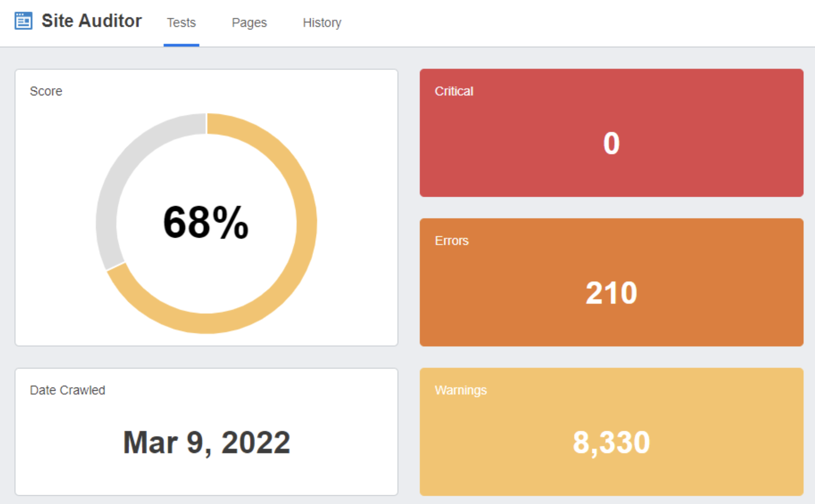815x504 pixels.
Task: Click the 8,330 warnings count
Action: click(611, 442)
